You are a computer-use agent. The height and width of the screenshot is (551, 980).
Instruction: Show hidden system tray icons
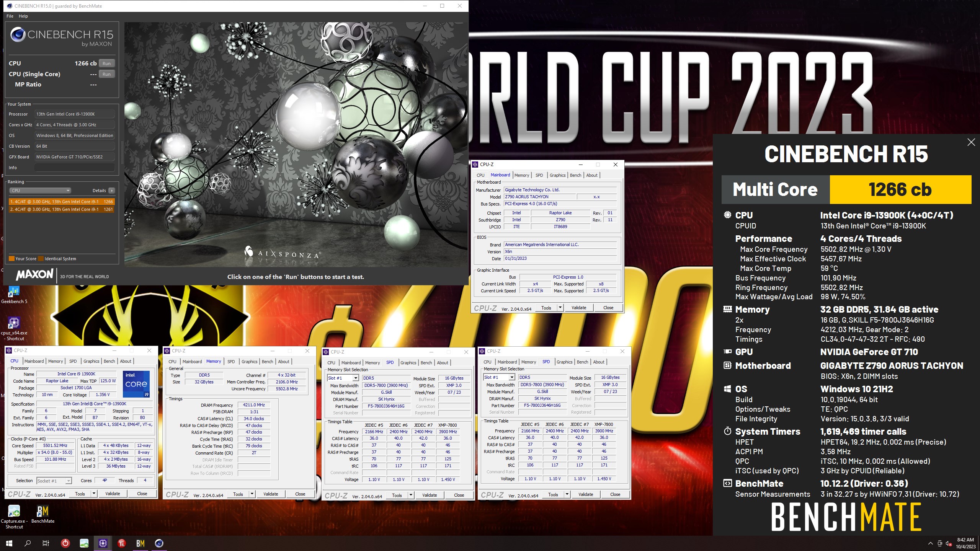coord(931,543)
